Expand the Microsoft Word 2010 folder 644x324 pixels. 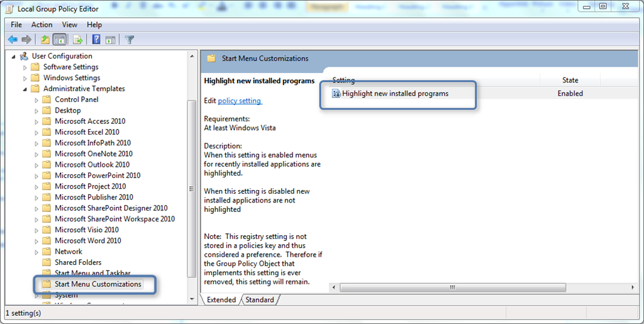(36, 242)
